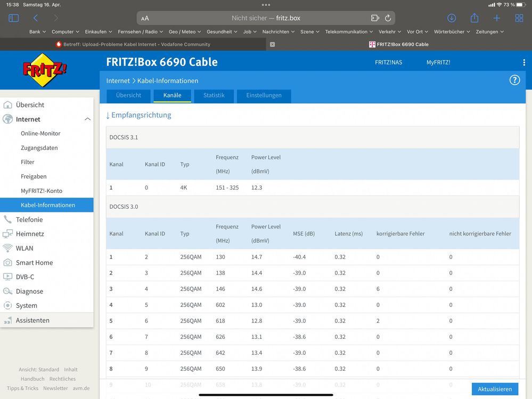Screen dimensions: 532x399
Task: Open Safari downloads icon
Action: click(x=452, y=18)
